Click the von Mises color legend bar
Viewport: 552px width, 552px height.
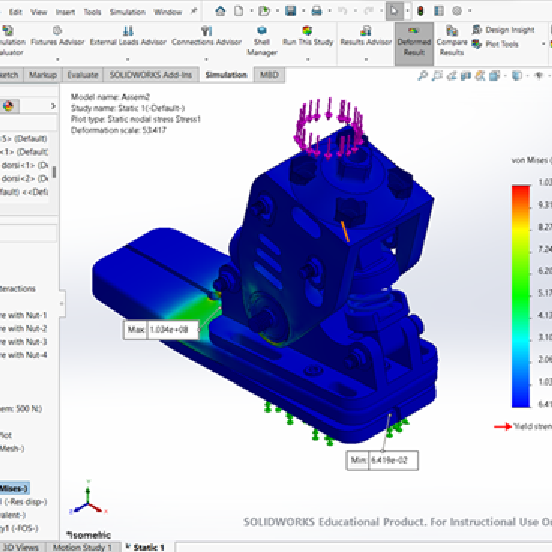point(521,296)
